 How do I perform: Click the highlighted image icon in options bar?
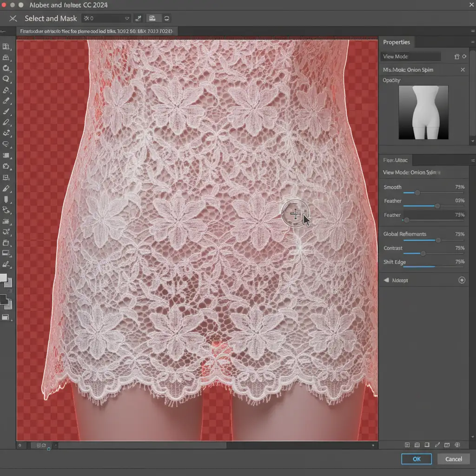[152, 19]
